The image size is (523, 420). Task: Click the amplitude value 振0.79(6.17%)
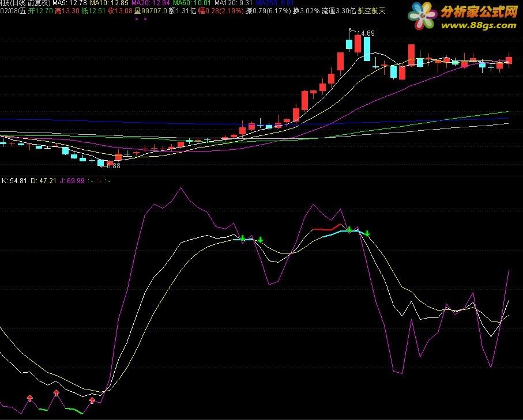[268, 11]
